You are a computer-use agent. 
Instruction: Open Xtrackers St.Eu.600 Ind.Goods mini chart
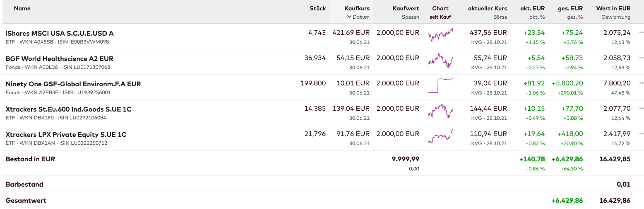click(440, 111)
